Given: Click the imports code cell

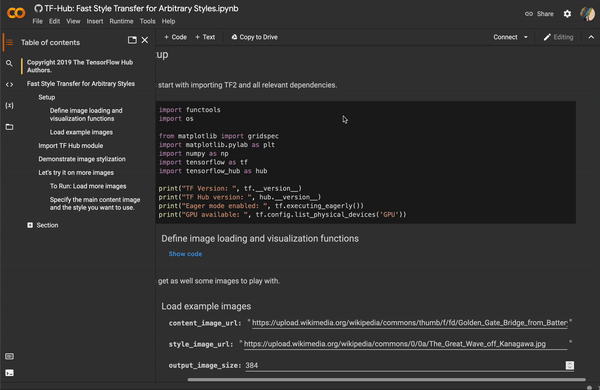Looking at the screenshot, I should [365, 162].
